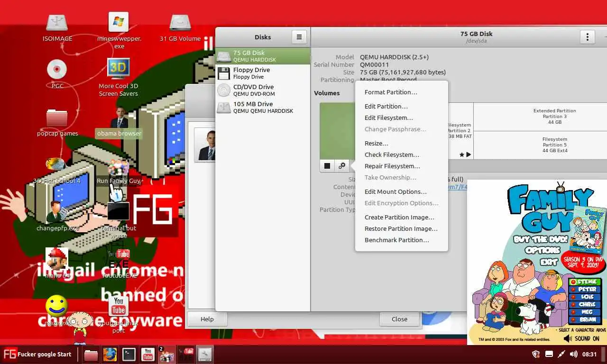Screen dimensions: 607x364
Task: Select 75 GB Disk in device list
Action: tap(263, 56)
